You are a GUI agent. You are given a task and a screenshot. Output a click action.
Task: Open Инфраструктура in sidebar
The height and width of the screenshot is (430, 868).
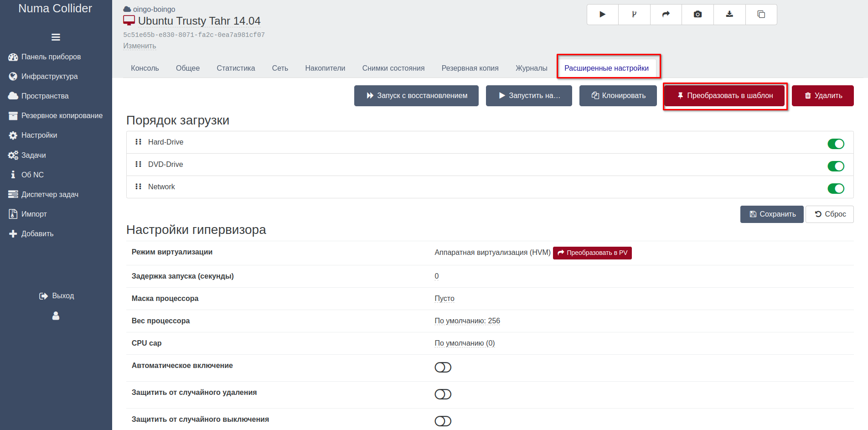coord(43,77)
